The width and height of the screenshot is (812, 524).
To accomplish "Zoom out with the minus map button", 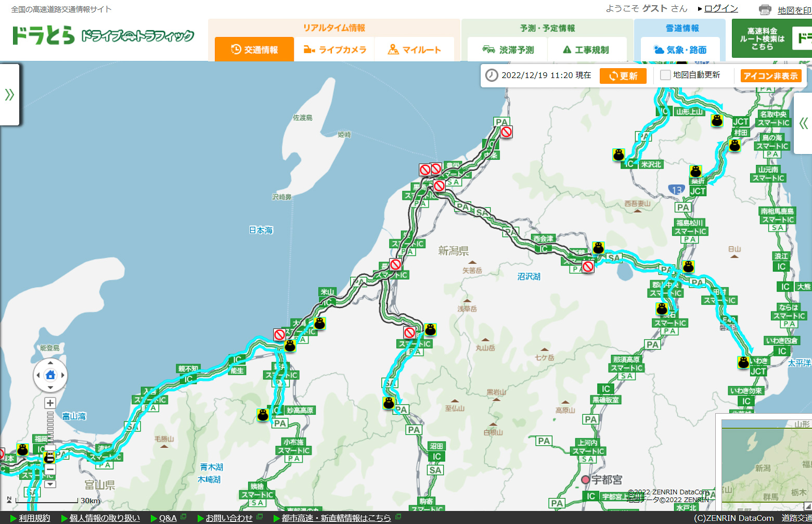I will click(x=50, y=470).
